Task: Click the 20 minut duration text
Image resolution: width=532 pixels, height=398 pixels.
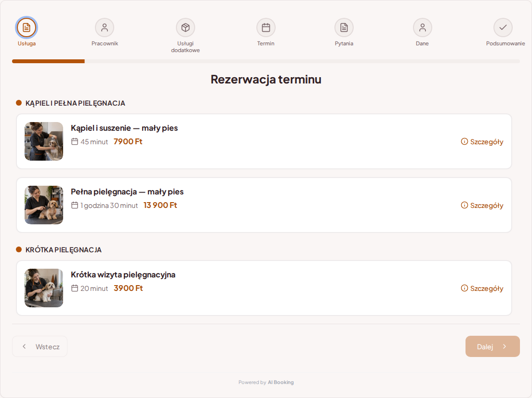Action: pos(94,288)
